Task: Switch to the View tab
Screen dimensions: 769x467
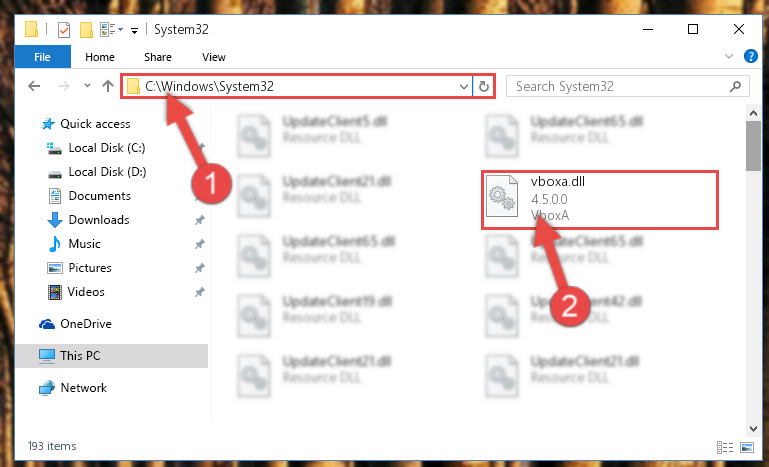Action: (214, 57)
